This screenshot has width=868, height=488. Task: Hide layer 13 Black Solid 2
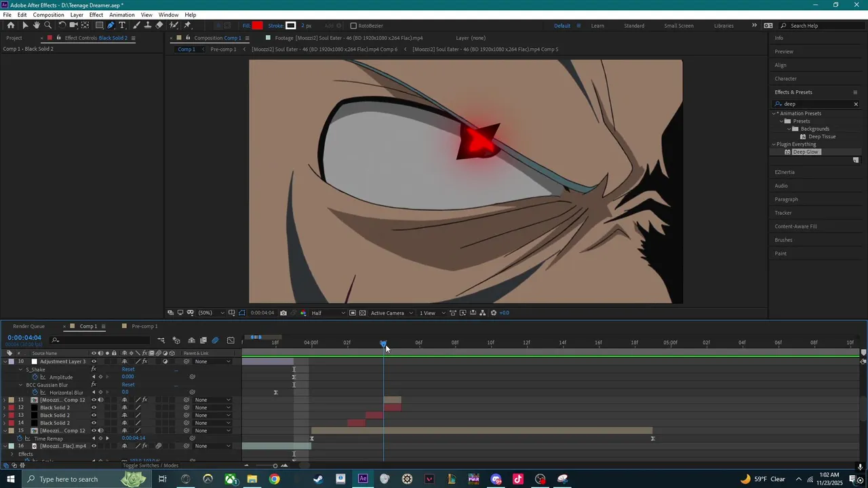click(94, 415)
